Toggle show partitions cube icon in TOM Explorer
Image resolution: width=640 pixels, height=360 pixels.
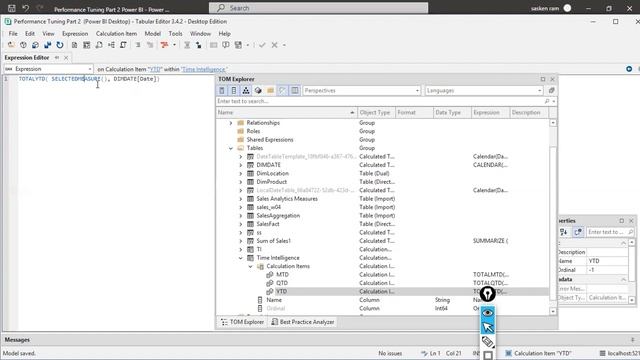click(258, 91)
